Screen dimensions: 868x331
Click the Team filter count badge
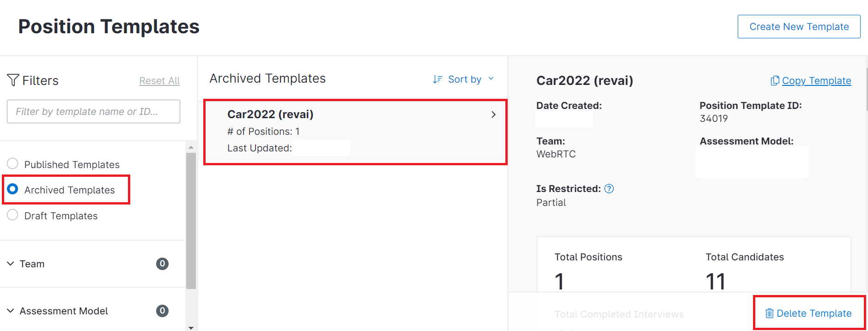pyautogui.click(x=162, y=264)
